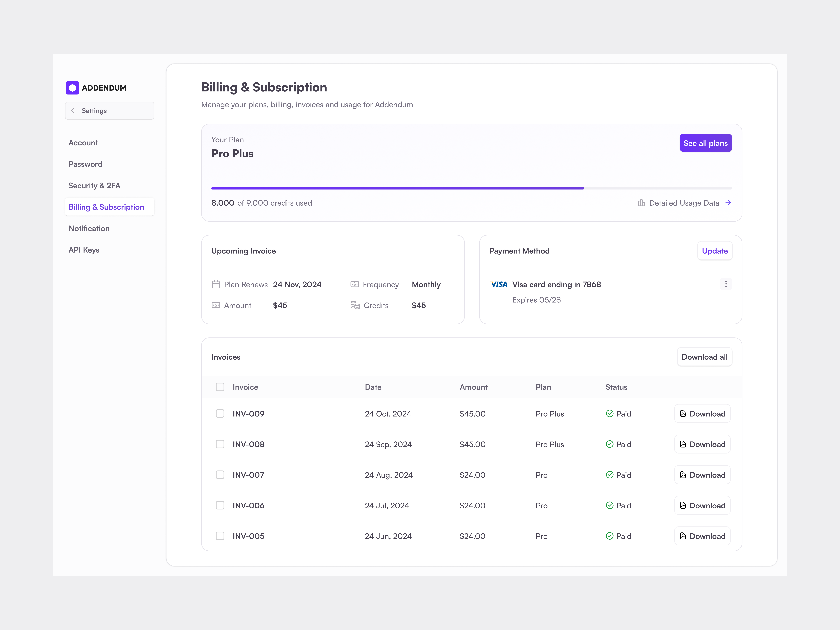Screen dimensions: 840x630
Task: Switch to the Notification settings section
Action: click(x=89, y=228)
